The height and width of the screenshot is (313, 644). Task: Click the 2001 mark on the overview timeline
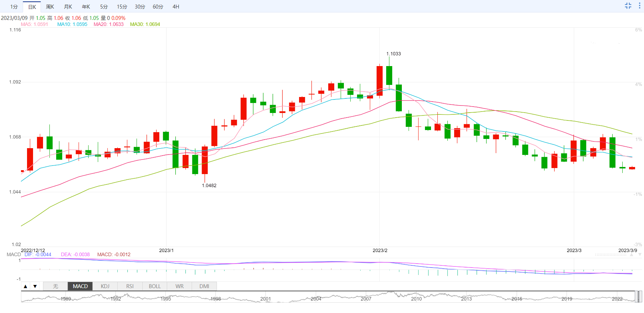click(x=266, y=299)
